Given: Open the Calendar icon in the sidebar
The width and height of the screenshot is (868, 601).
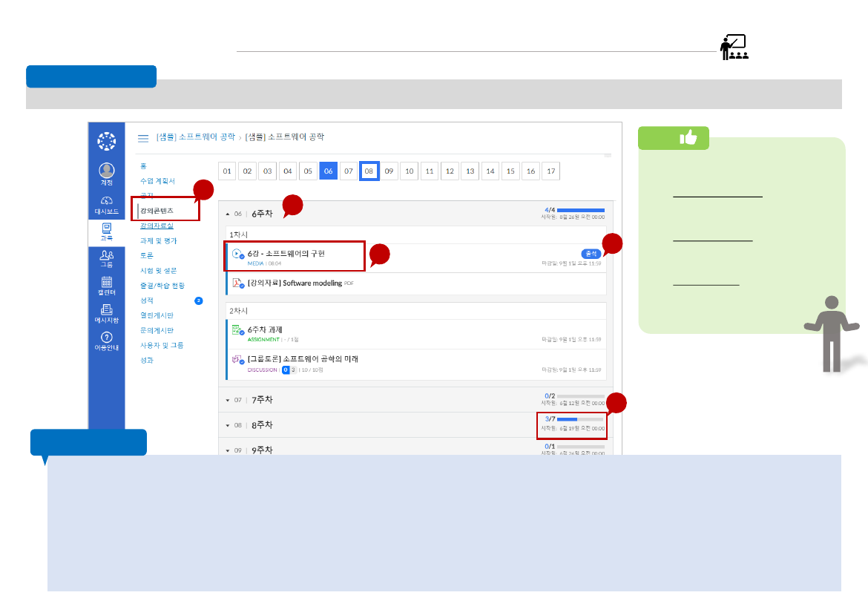Looking at the screenshot, I should (107, 286).
